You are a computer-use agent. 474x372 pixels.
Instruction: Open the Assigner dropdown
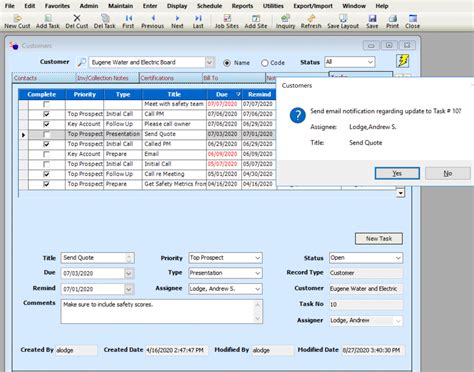tap(398, 321)
